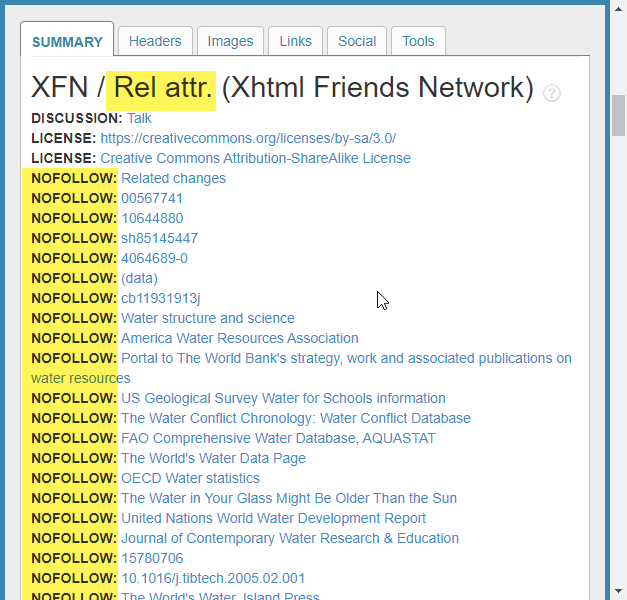Image resolution: width=627 pixels, height=600 pixels.
Task: Open Journal of Contemporary Water Research link
Action: tap(290, 538)
